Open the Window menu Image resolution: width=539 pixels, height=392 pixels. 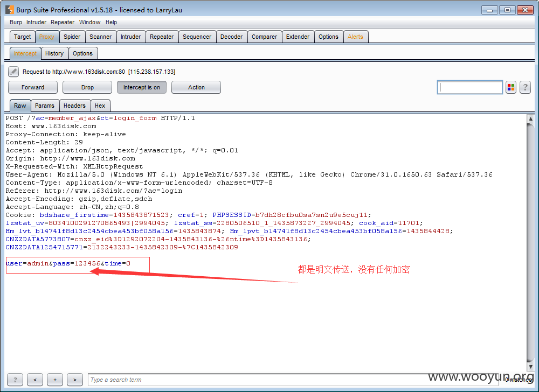(89, 22)
